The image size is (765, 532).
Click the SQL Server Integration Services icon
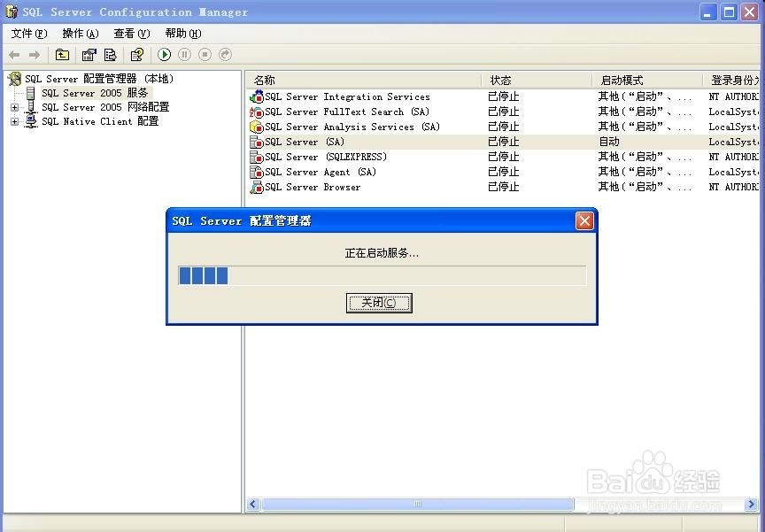257,96
